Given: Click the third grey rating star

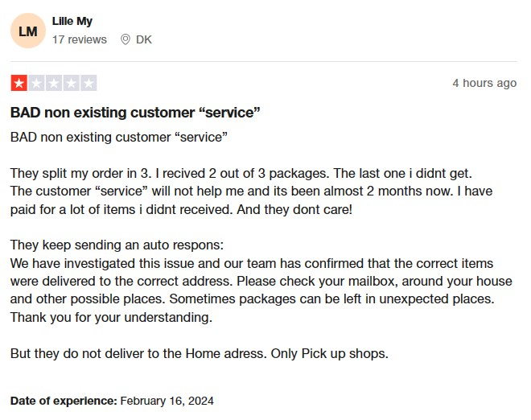Looking at the screenshot, I should tap(54, 83).
